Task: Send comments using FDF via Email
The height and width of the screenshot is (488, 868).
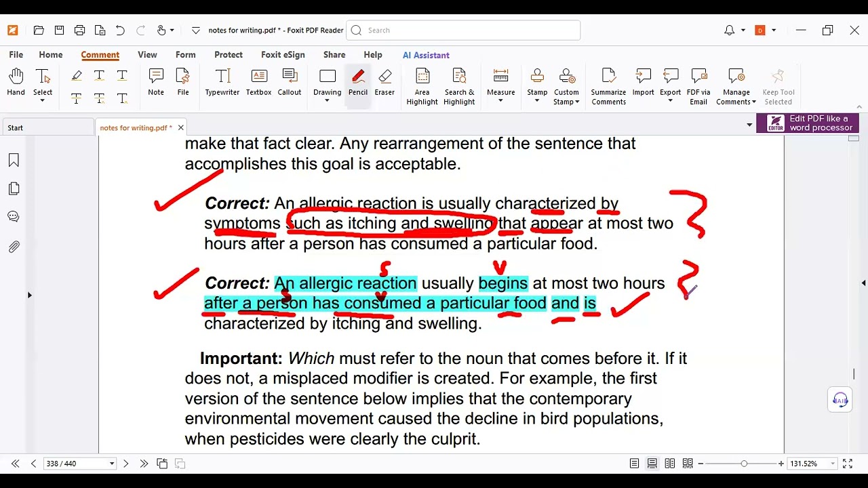Action: click(x=698, y=87)
